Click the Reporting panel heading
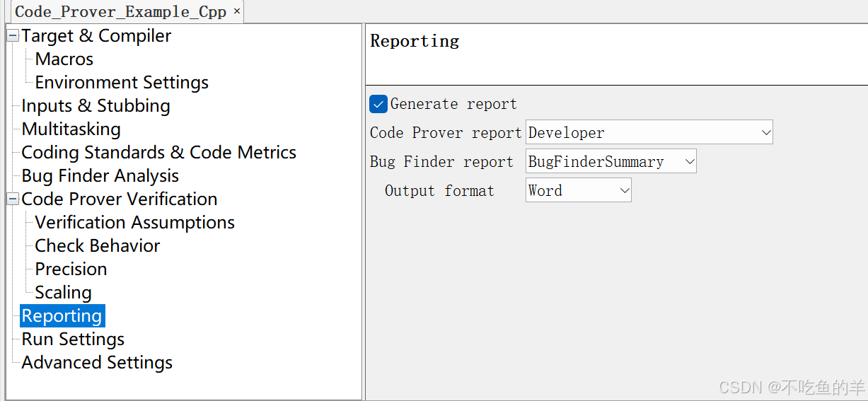 coord(415,41)
